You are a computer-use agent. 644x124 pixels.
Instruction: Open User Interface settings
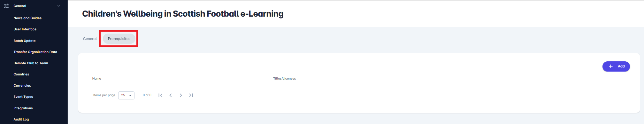[x=25, y=29]
